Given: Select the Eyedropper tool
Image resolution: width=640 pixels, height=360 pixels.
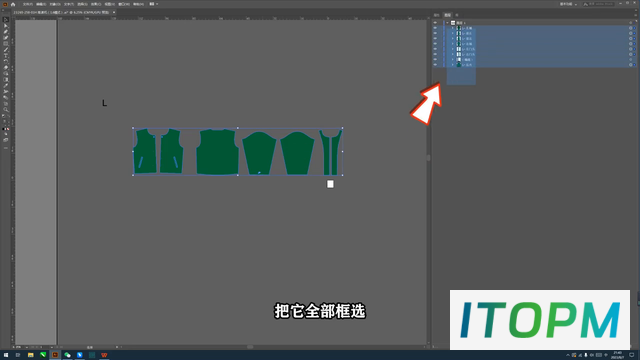Looking at the screenshot, I should [x=6, y=85].
